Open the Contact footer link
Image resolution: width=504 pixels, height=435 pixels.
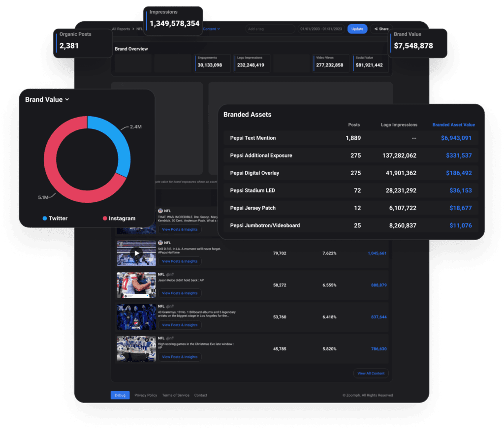(x=201, y=395)
